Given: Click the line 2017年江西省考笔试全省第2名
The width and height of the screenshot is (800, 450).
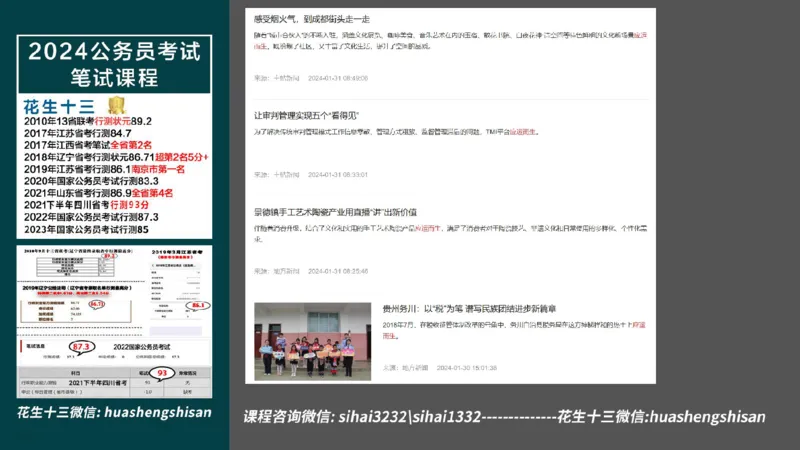Looking at the screenshot, I should tap(88, 145).
